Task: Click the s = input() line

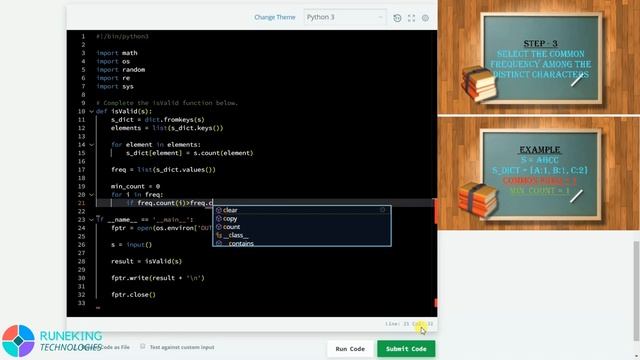Action: (x=131, y=245)
